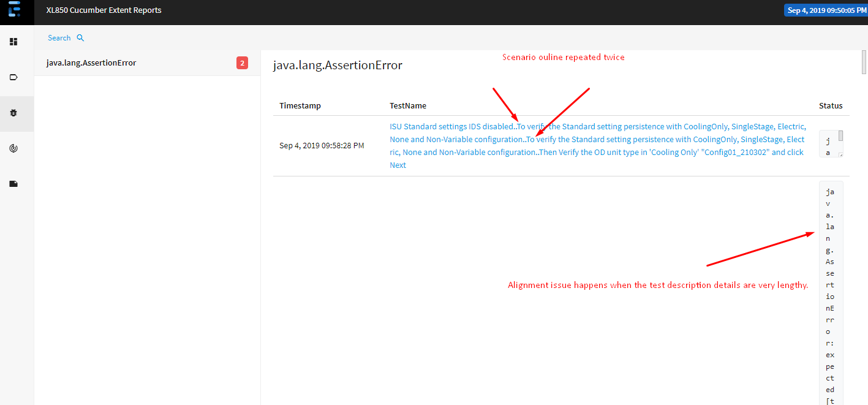Click the Extent logo icon
The height and width of the screenshot is (405, 868).
pos(14,10)
